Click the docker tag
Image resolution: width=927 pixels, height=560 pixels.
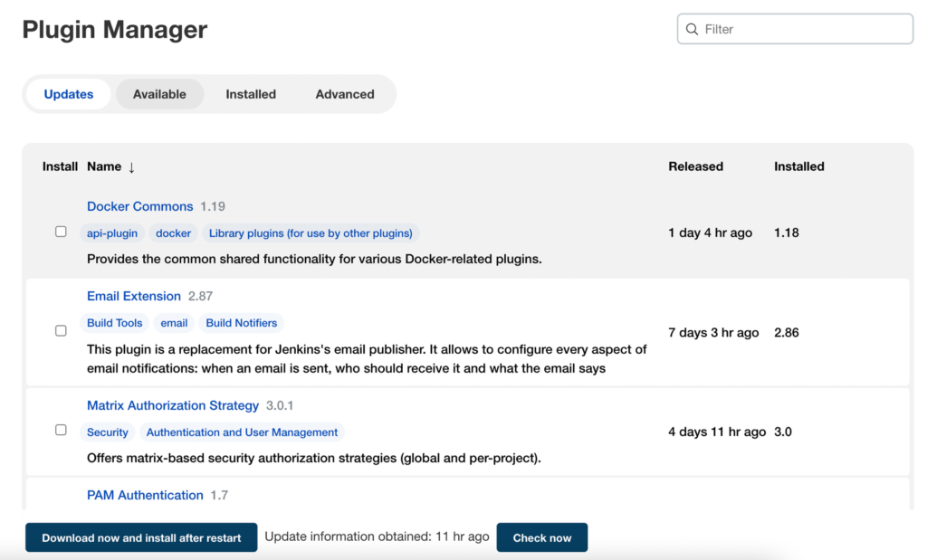click(x=173, y=233)
